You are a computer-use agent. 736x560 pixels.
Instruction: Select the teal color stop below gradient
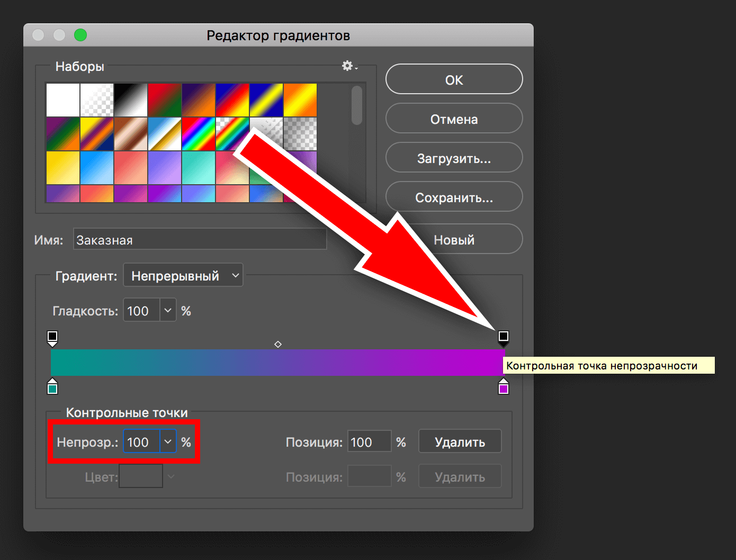[52, 388]
